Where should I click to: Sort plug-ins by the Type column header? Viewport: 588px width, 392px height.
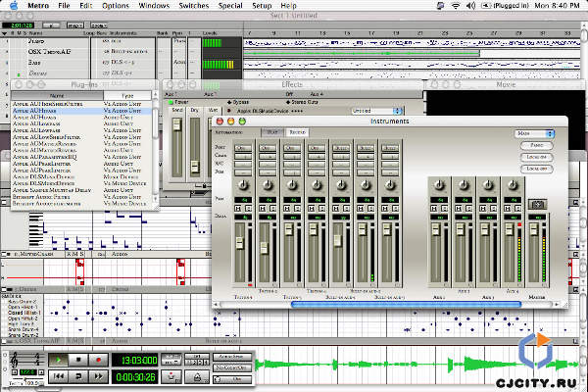click(x=127, y=96)
